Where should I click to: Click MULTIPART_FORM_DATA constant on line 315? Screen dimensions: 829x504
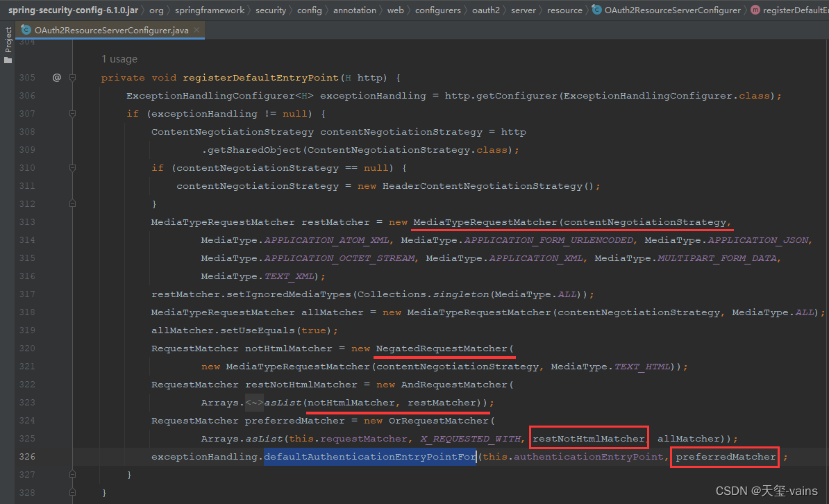click(717, 258)
